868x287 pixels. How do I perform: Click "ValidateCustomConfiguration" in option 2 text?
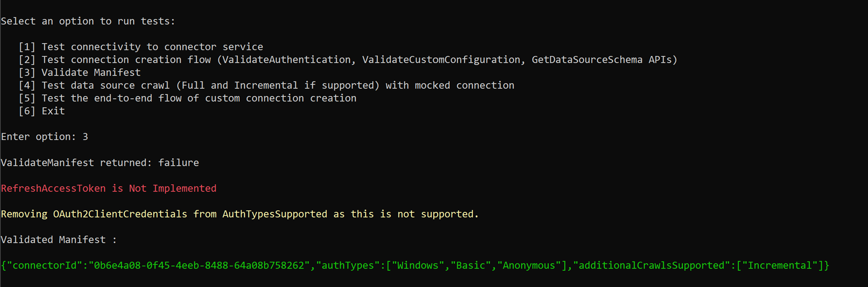coord(441,60)
